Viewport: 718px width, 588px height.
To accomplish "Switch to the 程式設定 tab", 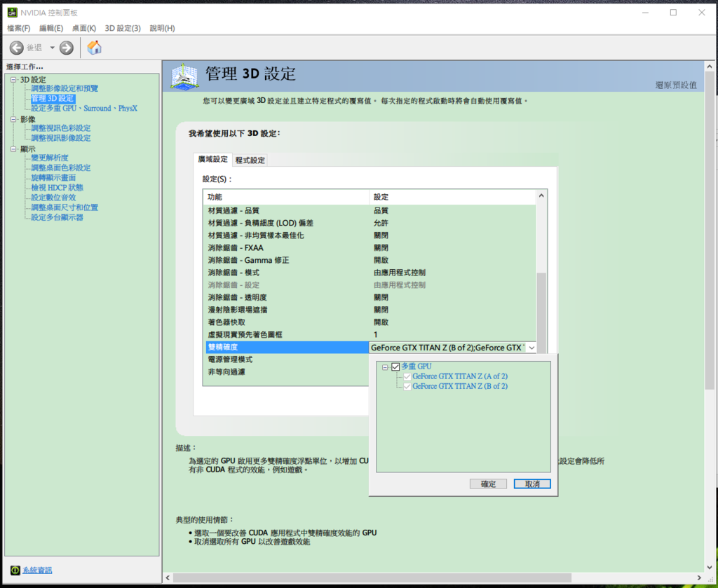I will tap(250, 160).
